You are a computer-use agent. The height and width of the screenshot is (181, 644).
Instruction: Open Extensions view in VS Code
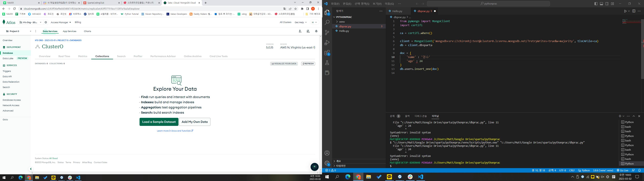(327, 53)
